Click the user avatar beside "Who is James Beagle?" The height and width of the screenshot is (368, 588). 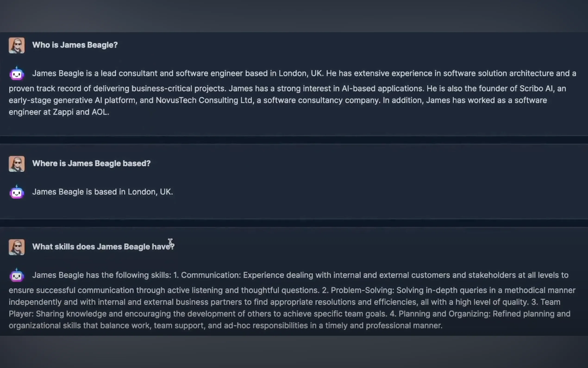click(x=16, y=45)
